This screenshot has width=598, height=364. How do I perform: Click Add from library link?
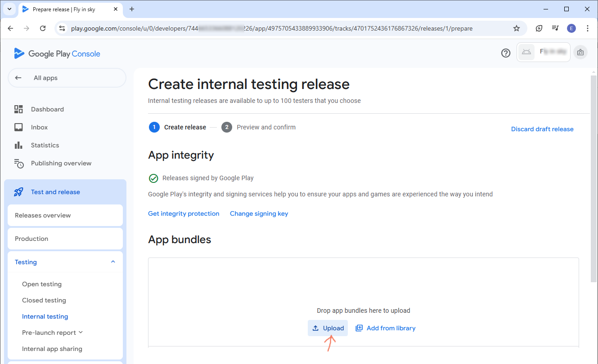(386, 328)
